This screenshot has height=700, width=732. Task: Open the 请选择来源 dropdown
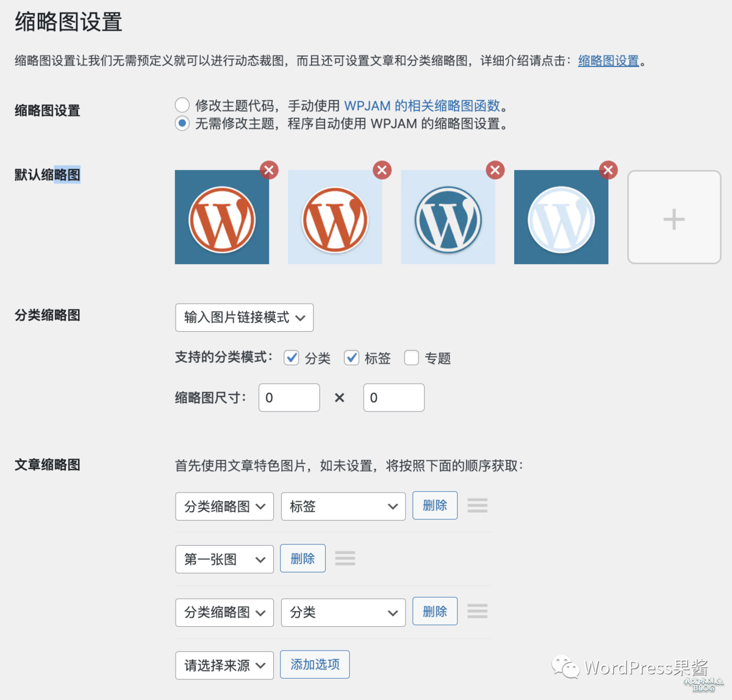click(x=224, y=665)
